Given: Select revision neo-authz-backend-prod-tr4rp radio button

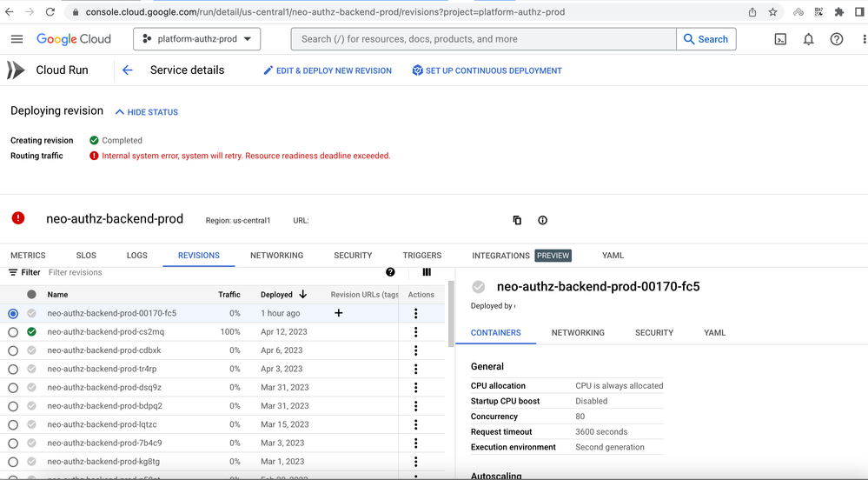Looking at the screenshot, I should coord(13,370).
